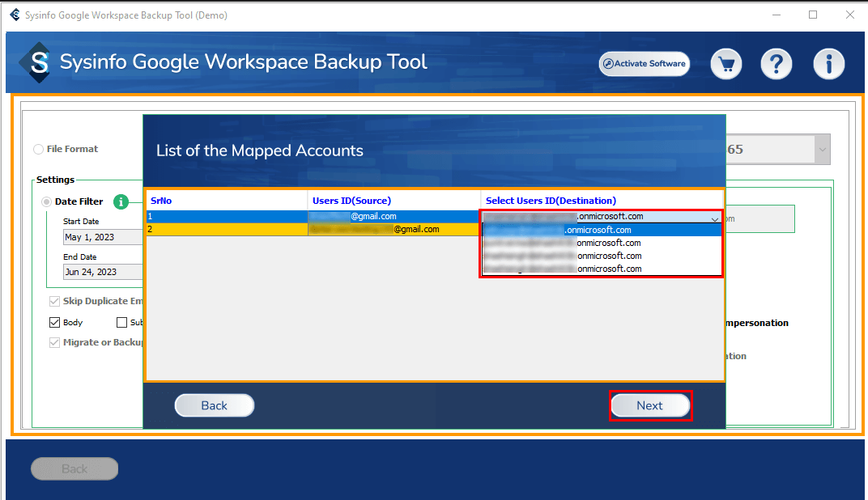Select the Date Filter radio button
Viewport: 868px width, 500px height.
point(47,201)
